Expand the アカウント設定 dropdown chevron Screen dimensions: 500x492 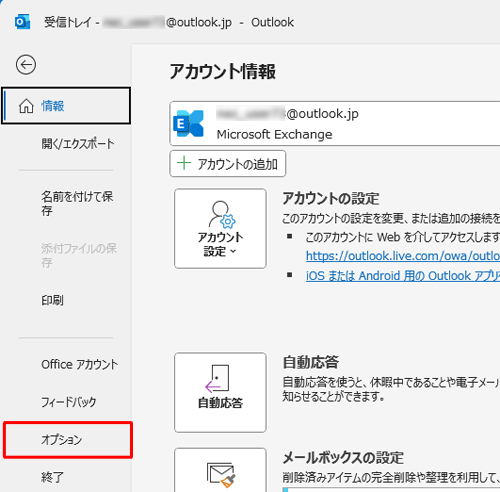[x=233, y=251]
